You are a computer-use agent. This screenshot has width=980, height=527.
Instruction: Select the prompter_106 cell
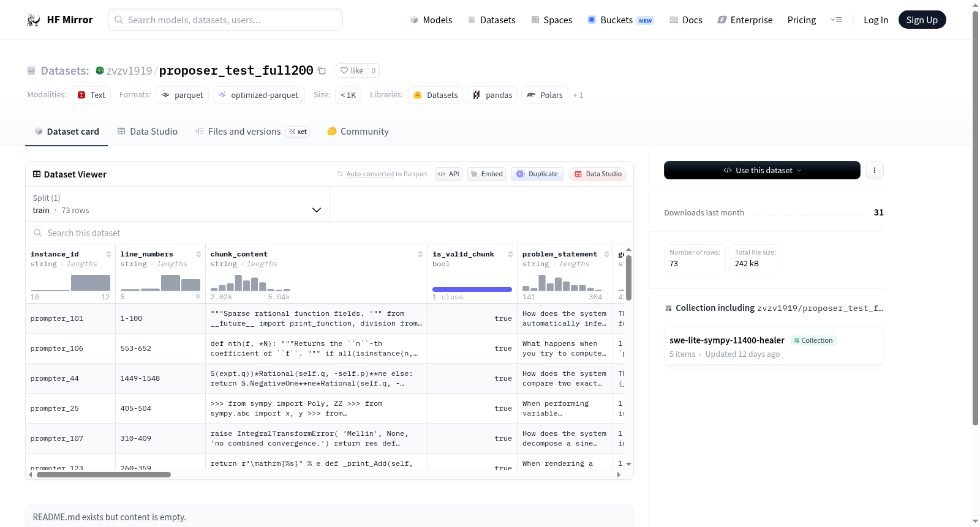pyautogui.click(x=70, y=348)
